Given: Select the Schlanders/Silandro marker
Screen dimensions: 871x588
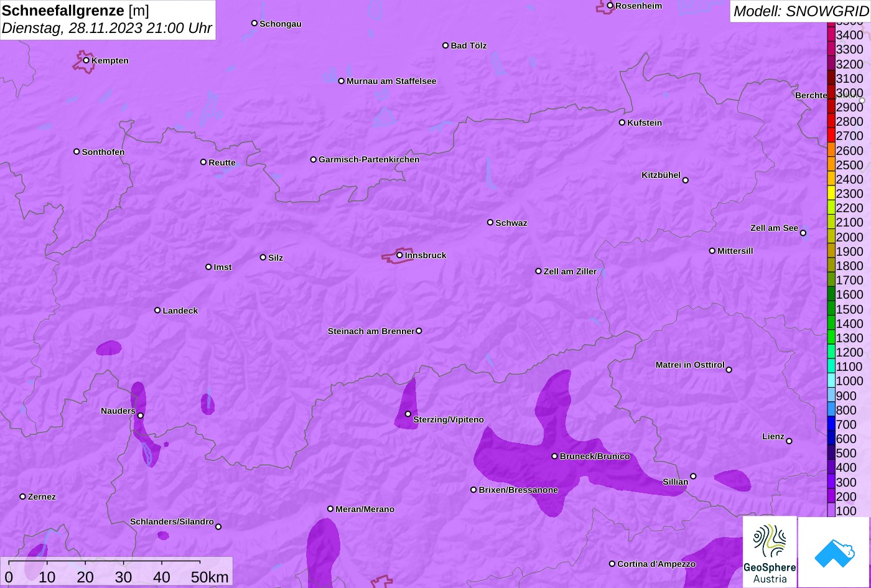Looking at the screenshot, I should point(218,527).
